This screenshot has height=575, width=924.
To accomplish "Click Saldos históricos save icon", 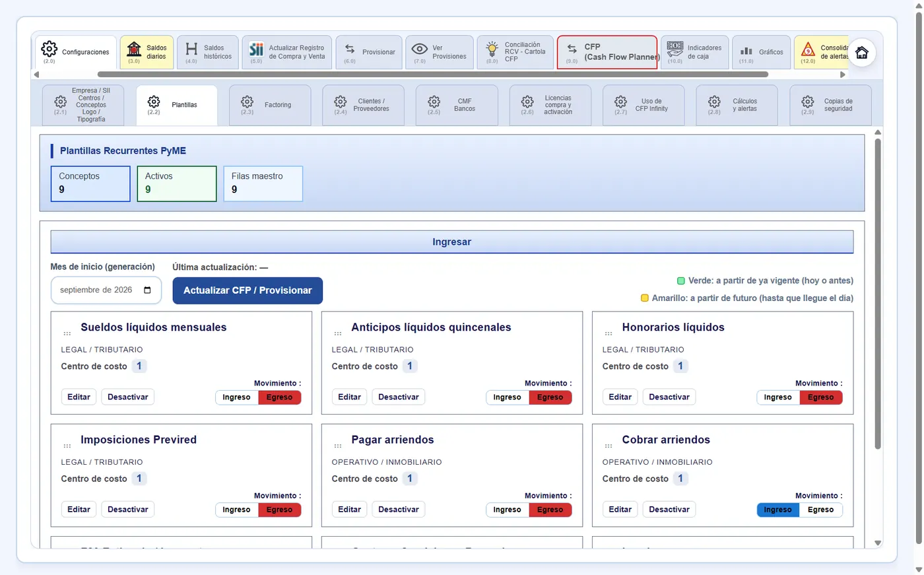I will [x=191, y=50].
